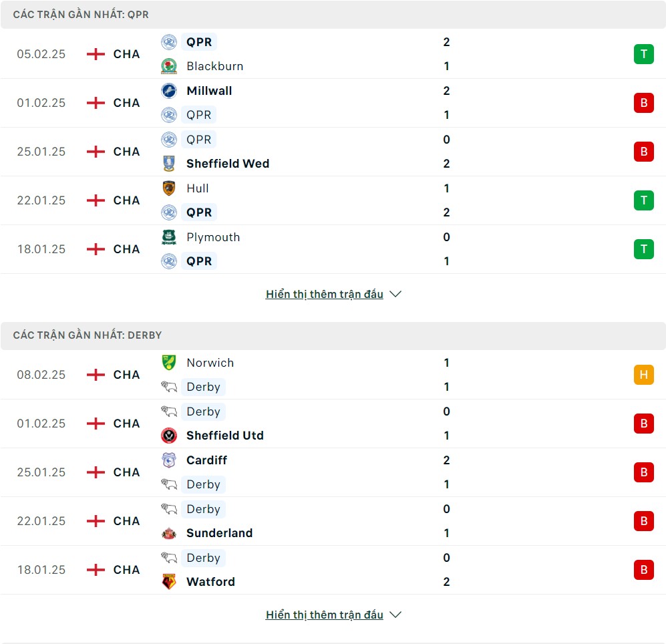Click the Millwall lion badge icon
The width and height of the screenshot is (666, 644).
(169, 90)
